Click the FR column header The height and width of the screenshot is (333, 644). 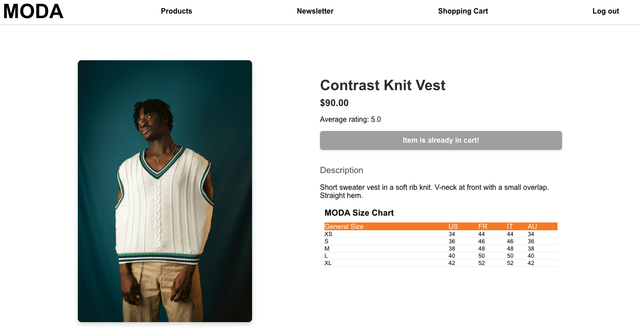[x=482, y=227]
